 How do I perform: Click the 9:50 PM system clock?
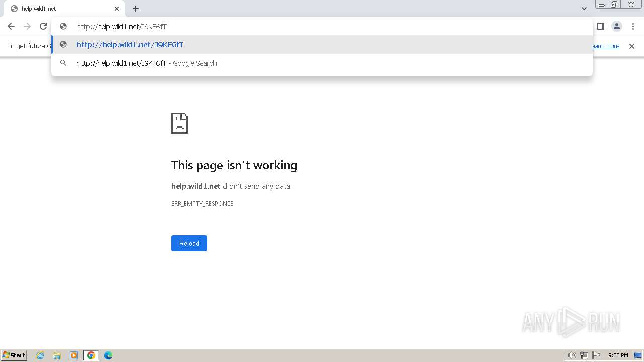[618, 355]
